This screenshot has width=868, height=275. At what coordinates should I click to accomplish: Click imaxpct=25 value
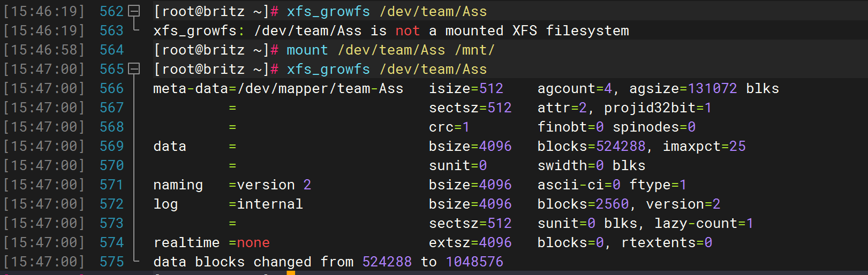tap(704, 146)
